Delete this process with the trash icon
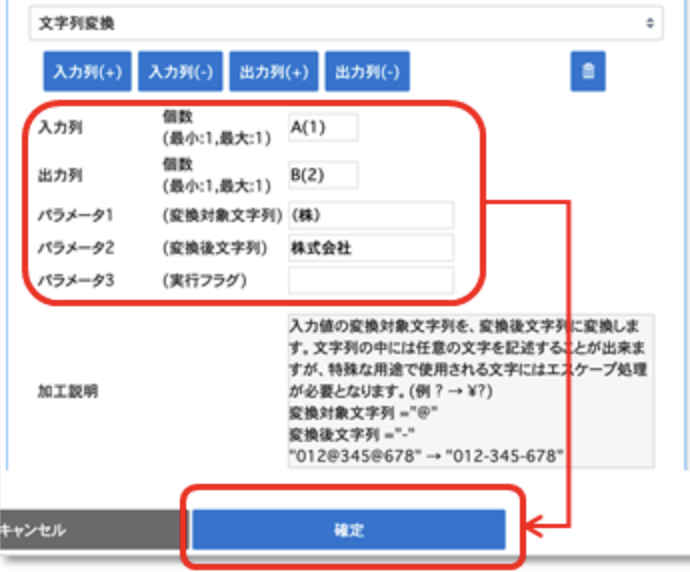Image resolution: width=690 pixels, height=572 pixels. (589, 71)
